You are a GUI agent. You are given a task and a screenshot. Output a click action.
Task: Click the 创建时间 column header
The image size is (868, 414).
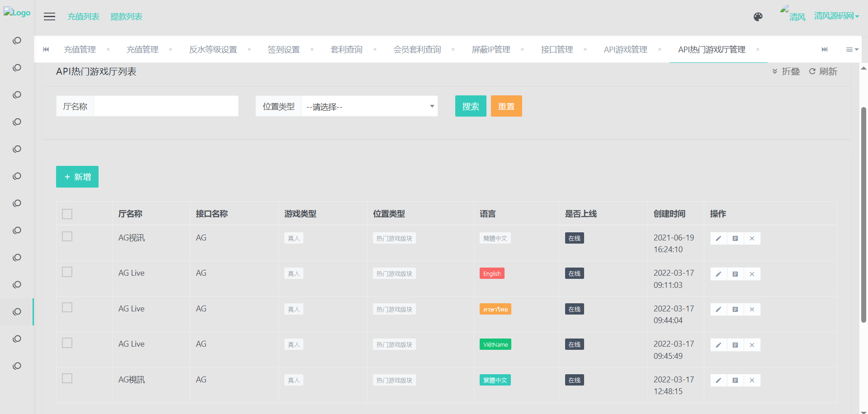pyautogui.click(x=670, y=214)
